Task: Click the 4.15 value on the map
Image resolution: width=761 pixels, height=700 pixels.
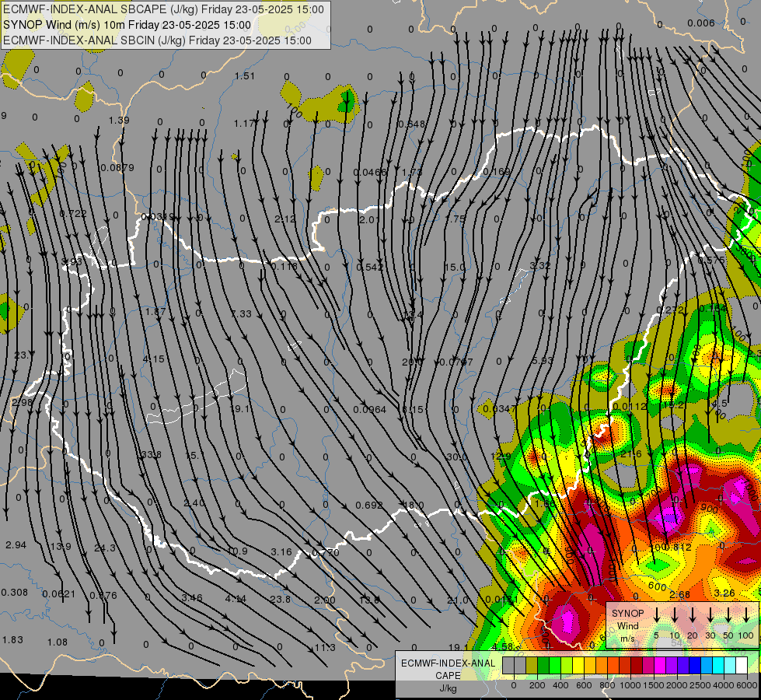Action: pos(154,359)
